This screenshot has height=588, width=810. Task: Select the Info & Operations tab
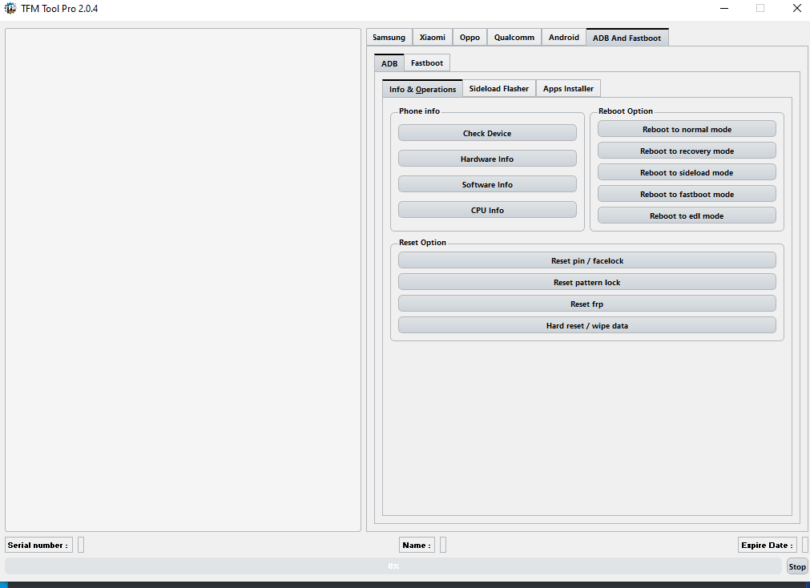coord(423,89)
